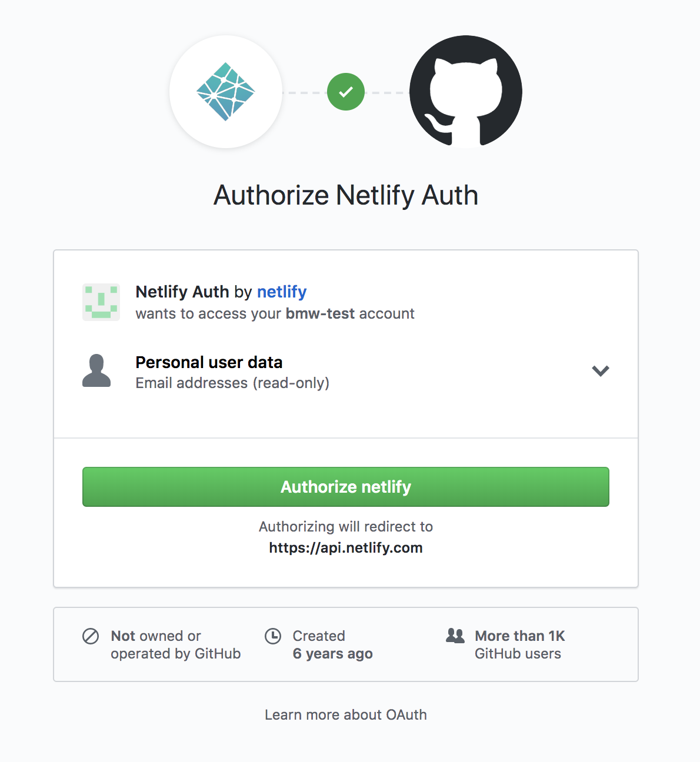Click the Netlify Auth app avatar
700x762 pixels.
pyautogui.click(x=101, y=302)
